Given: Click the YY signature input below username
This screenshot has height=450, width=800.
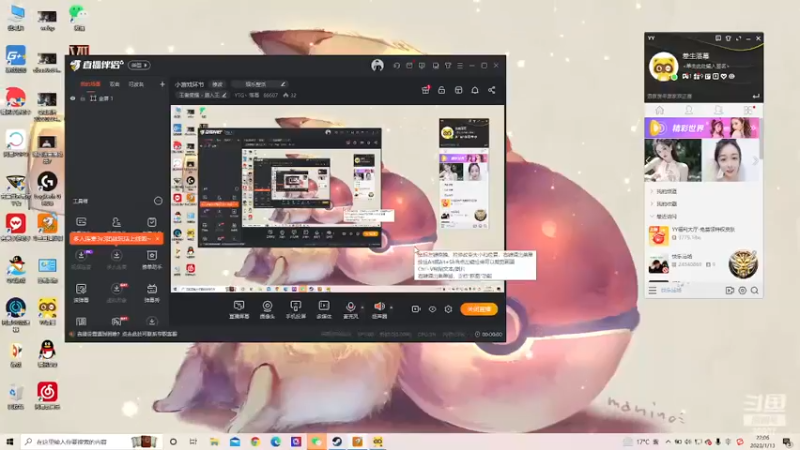Looking at the screenshot, I should 707,66.
